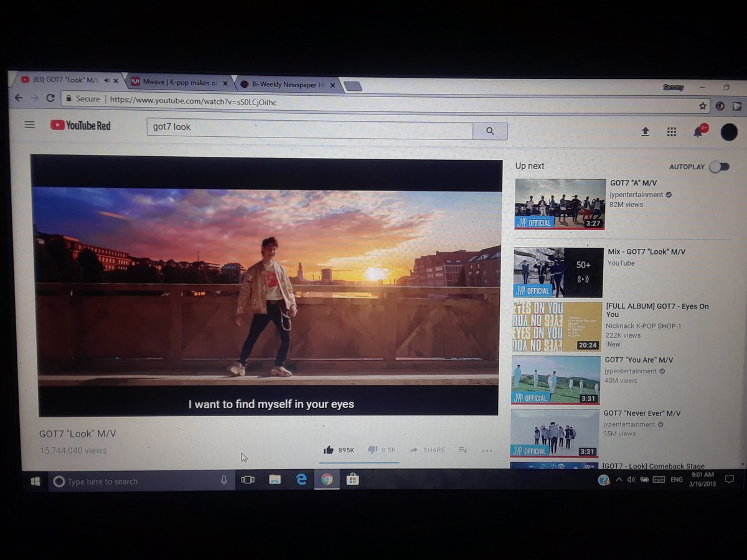This screenshot has width=747, height=560.
Task: Share the GOT7 Look video
Action: 427,450
